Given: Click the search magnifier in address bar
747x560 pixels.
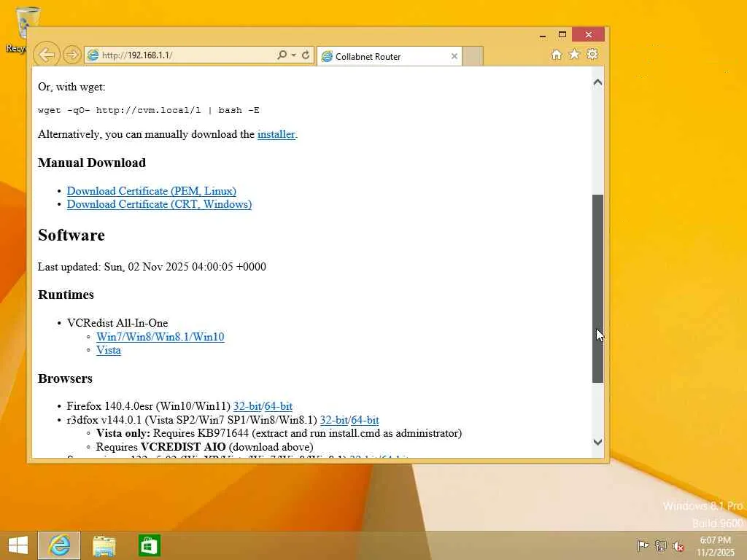Looking at the screenshot, I should click(x=282, y=55).
